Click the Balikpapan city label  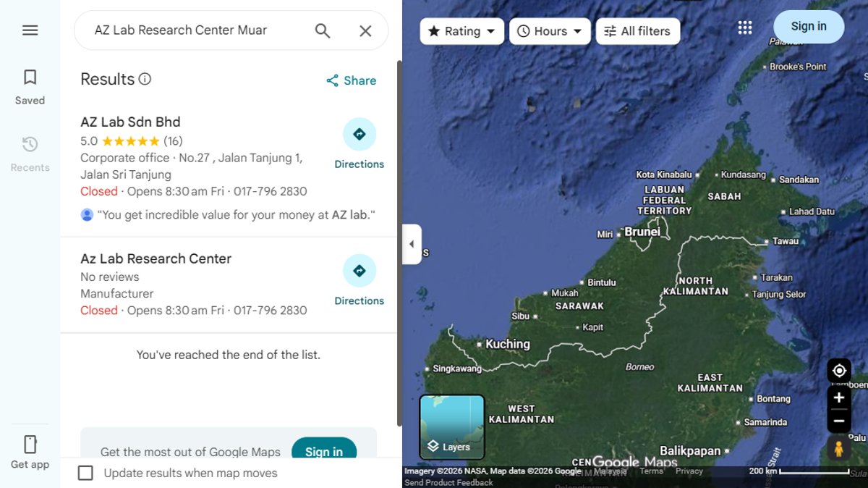click(690, 451)
